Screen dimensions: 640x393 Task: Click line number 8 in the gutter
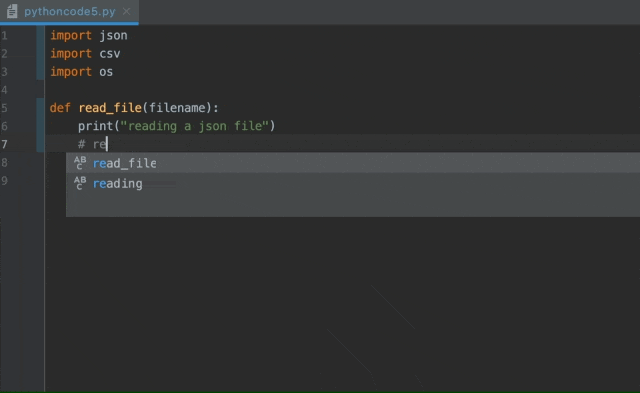pyautogui.click(x=4, y=162)
